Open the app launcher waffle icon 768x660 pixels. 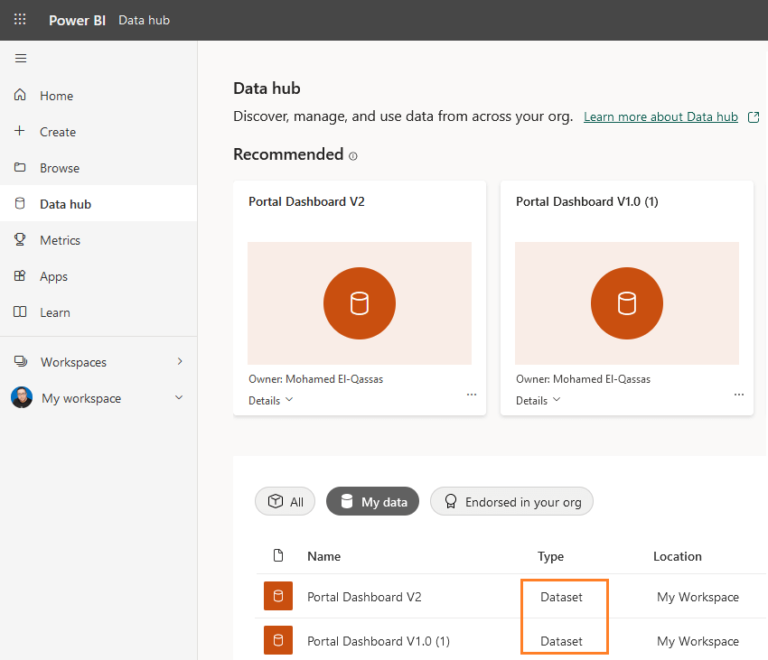pyautogui.click(x=20, y=20)
